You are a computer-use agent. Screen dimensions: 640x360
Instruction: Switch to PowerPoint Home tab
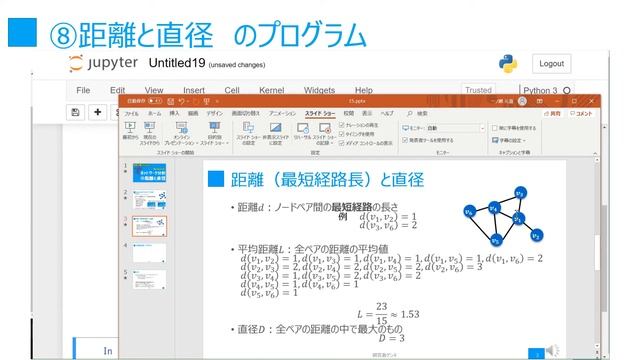point(154,113)
